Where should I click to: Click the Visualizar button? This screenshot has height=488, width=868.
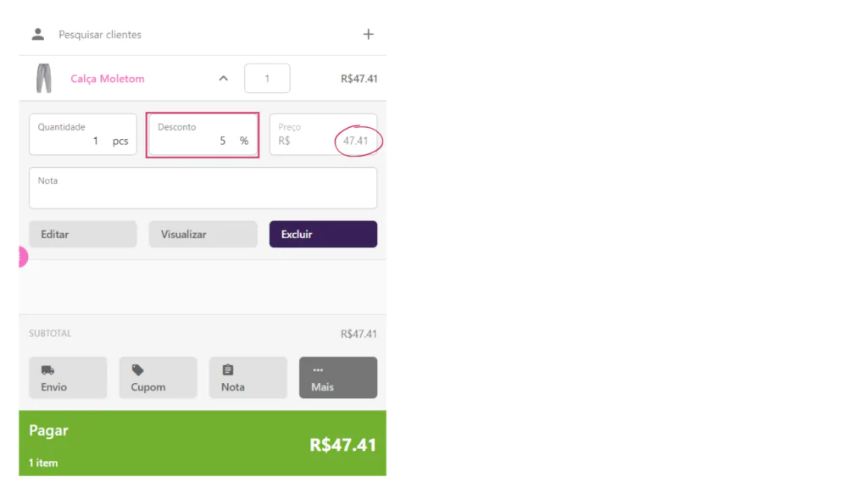coord(203,234)
